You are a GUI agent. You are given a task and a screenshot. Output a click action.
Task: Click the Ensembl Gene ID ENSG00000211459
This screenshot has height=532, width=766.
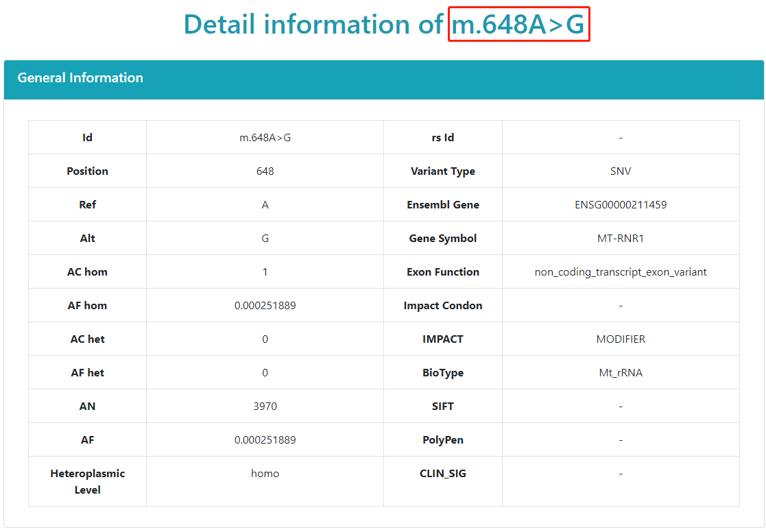click(x=620, y=205)
